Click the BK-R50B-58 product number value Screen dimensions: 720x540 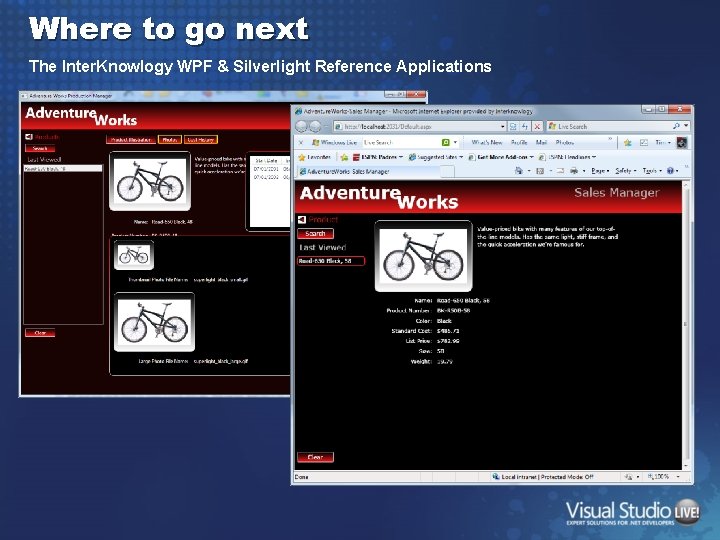453,310
